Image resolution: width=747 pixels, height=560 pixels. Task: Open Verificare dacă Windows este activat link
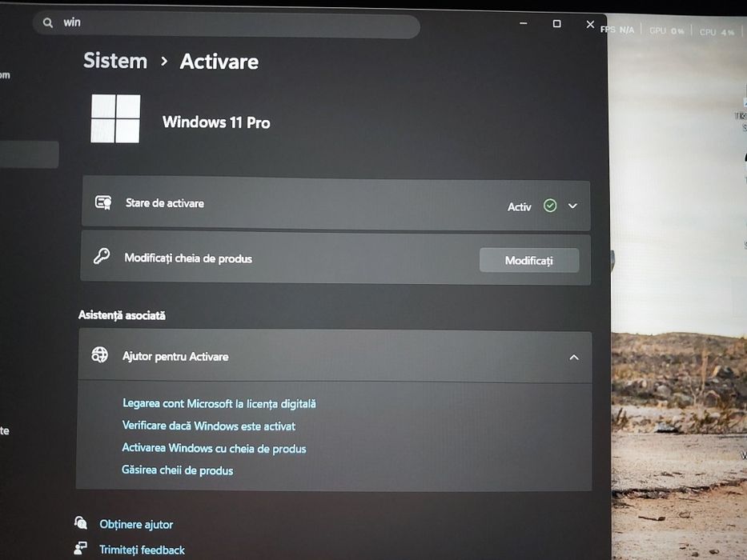coord(209,426)
